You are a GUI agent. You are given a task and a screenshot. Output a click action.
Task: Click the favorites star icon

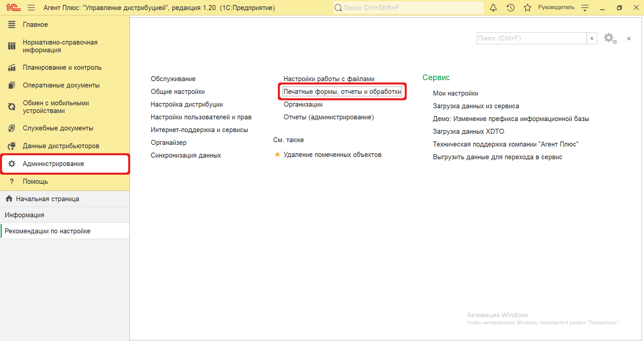pyautogui.click(x=527, y=8)
